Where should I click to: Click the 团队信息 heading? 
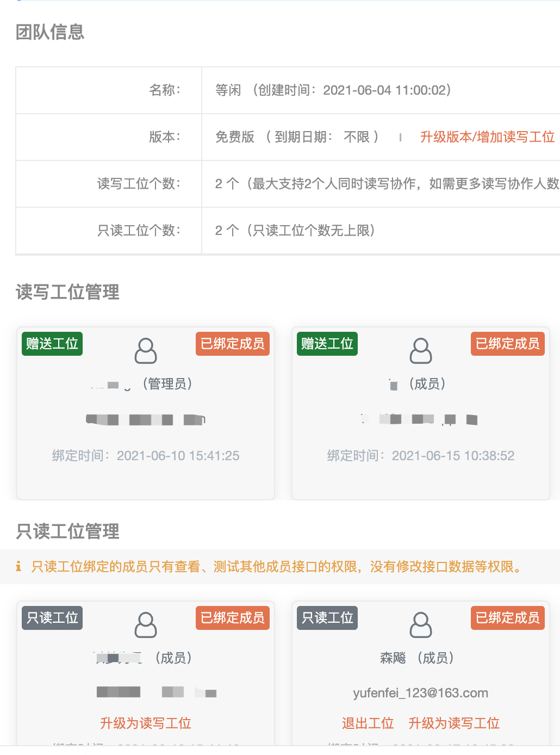coord(50,32)
